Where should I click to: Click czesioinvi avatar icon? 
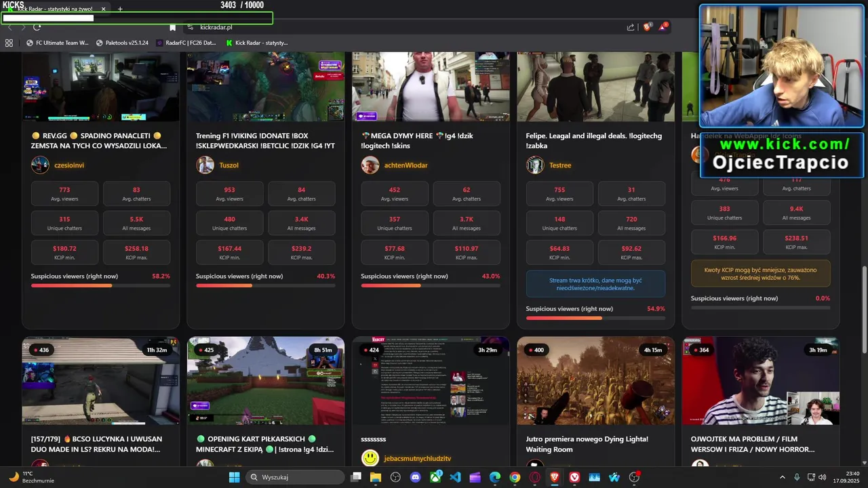[40, 165]
